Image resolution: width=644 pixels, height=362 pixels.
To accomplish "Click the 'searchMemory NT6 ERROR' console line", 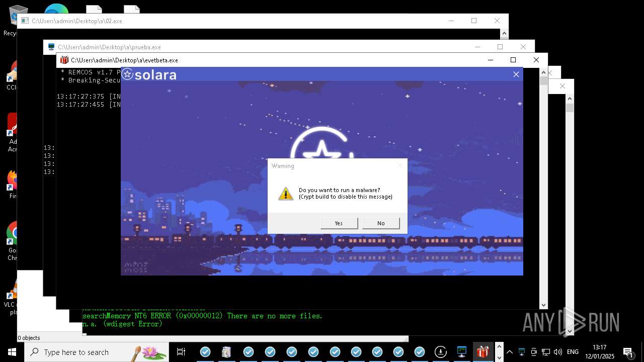I will [202, 316].
